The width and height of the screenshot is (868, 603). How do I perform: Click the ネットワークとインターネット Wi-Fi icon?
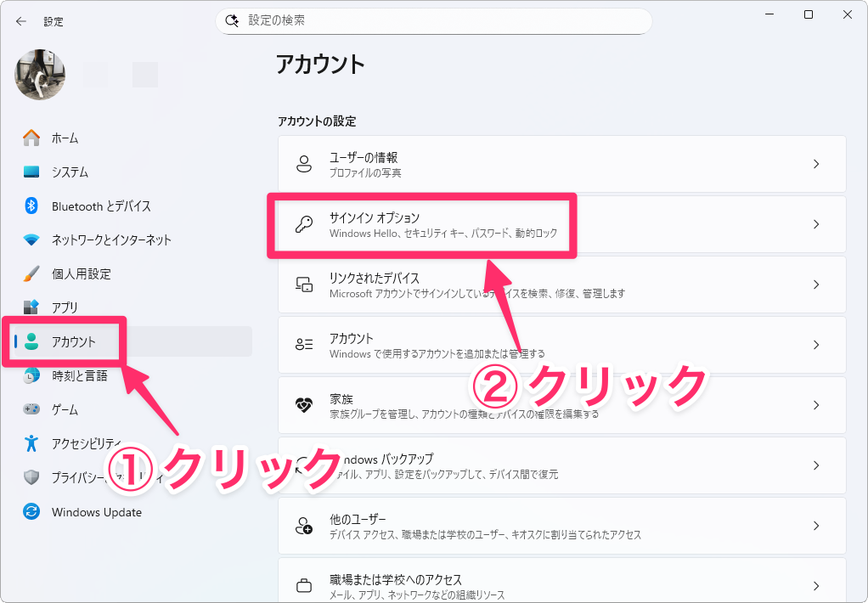pos(31,240)
